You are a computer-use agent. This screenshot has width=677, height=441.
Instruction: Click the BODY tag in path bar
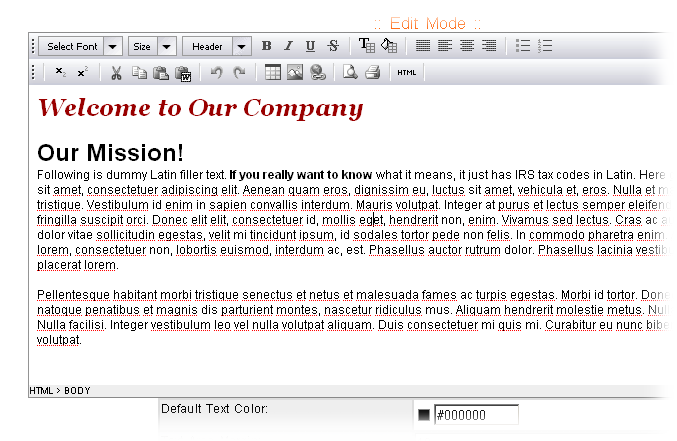(x=77, y=391)
